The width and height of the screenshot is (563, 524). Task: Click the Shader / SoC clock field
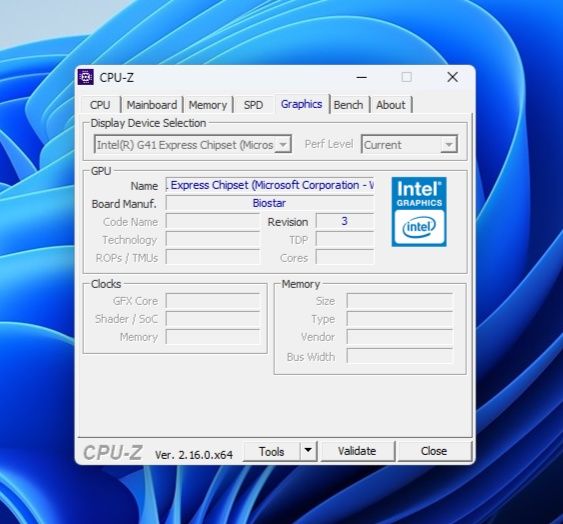point(213,319)
